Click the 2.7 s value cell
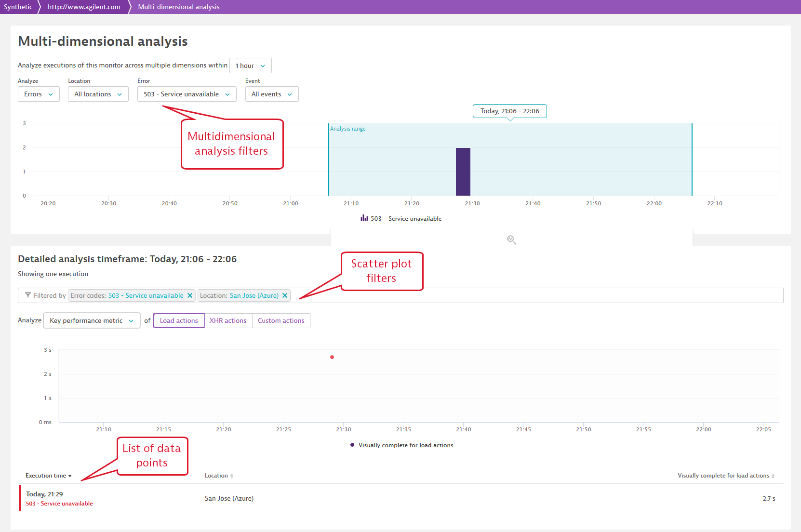This screenshot has height=532, width=801. click(769, 498)
